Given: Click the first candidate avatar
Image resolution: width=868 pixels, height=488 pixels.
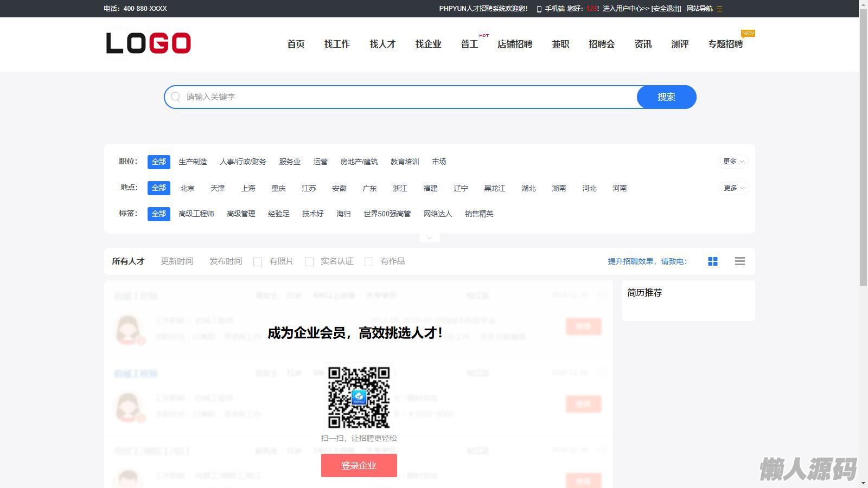Looking at the screenshot, I should 129,329.
